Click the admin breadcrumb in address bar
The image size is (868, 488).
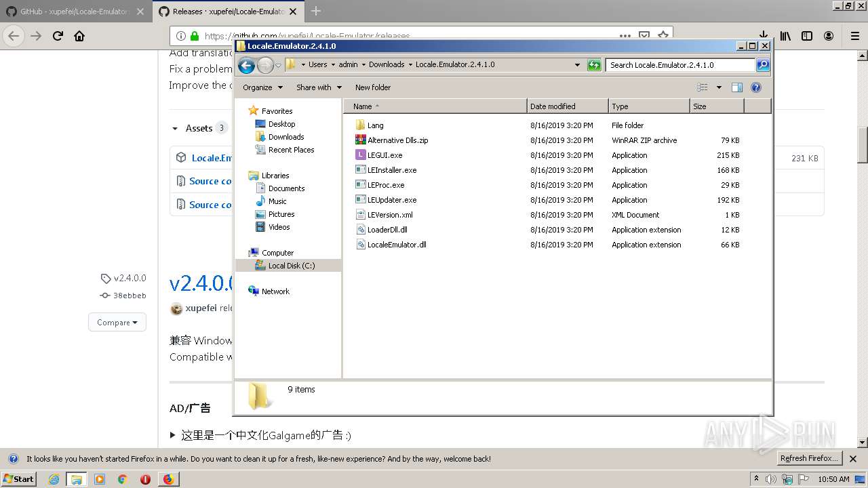click(x=348, y=65)
